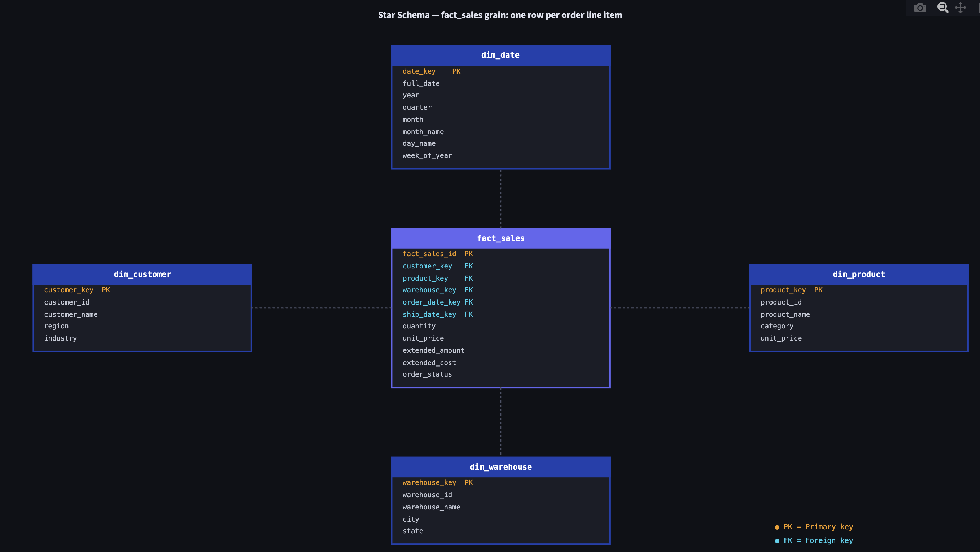Click the dim_warehouse table header
Viewport: 980px width, 552px height.
[500, 467]
